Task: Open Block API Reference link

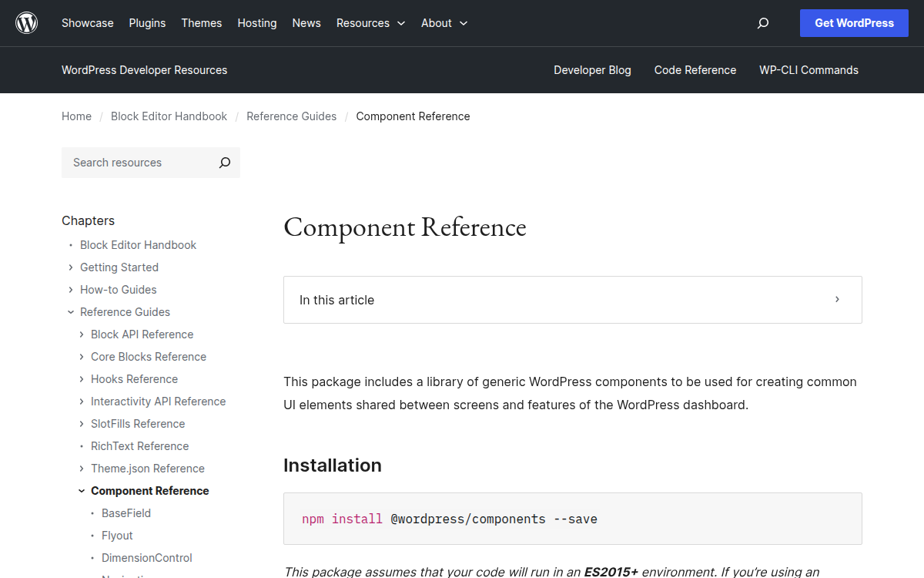Action: click(142, 334)
